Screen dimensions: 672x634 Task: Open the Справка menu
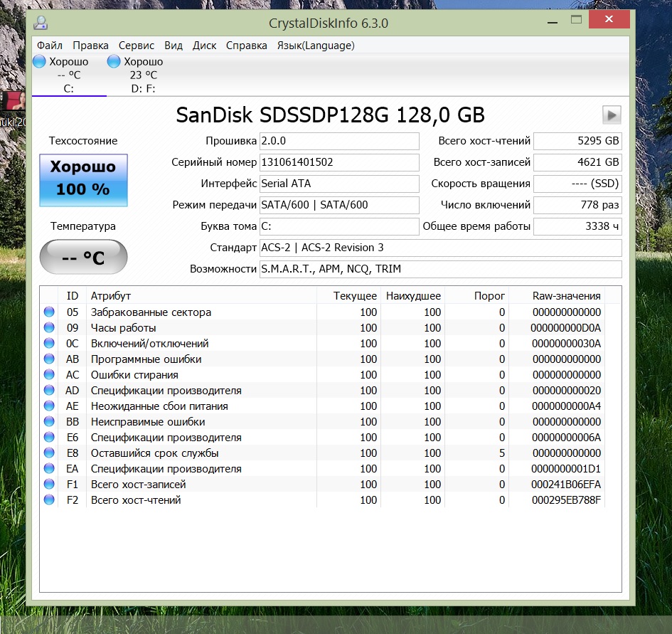[247, 46]
